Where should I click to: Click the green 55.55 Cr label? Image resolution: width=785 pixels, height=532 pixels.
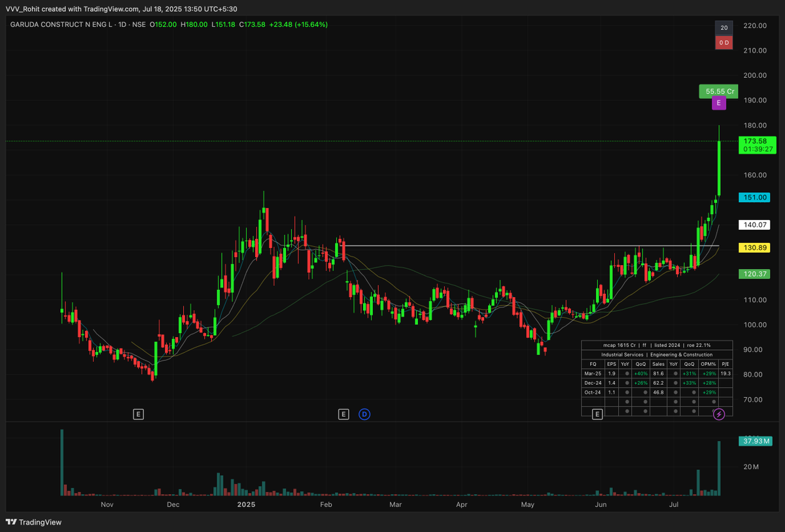pos(718,92)
